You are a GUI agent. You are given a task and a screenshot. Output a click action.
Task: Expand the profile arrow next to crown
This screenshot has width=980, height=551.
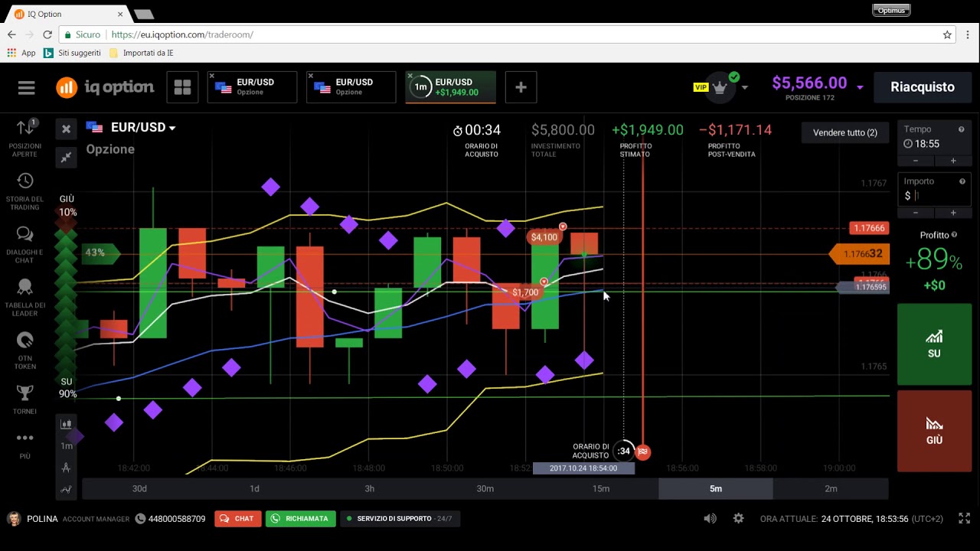pyautogui.click(x=744, y=87)
